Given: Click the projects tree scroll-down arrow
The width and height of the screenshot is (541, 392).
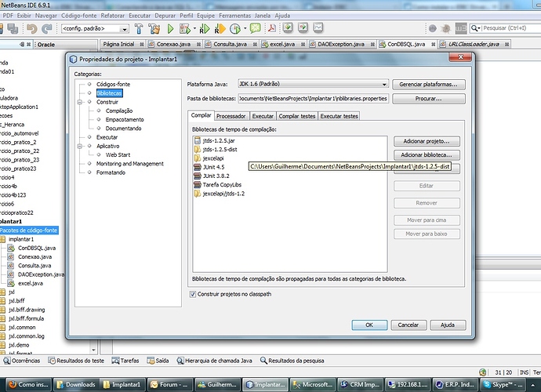Looking at the screenshot, I should (93, 350).
